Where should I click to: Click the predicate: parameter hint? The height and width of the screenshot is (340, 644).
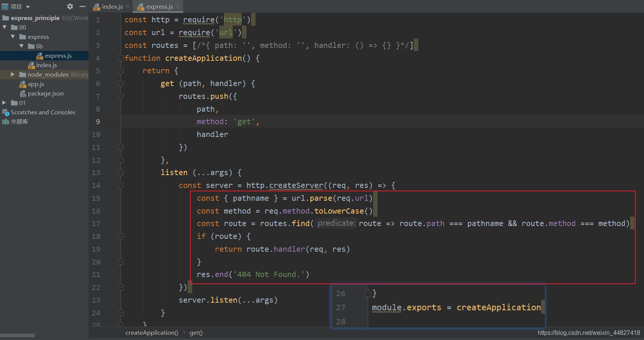click(337, 223)
